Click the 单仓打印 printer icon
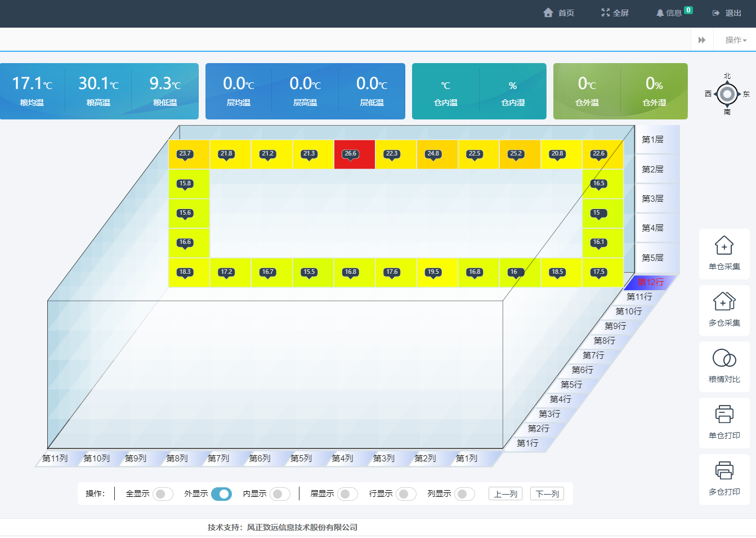Image resolution: width=756 pixels, height=538 pixels. 724,415
